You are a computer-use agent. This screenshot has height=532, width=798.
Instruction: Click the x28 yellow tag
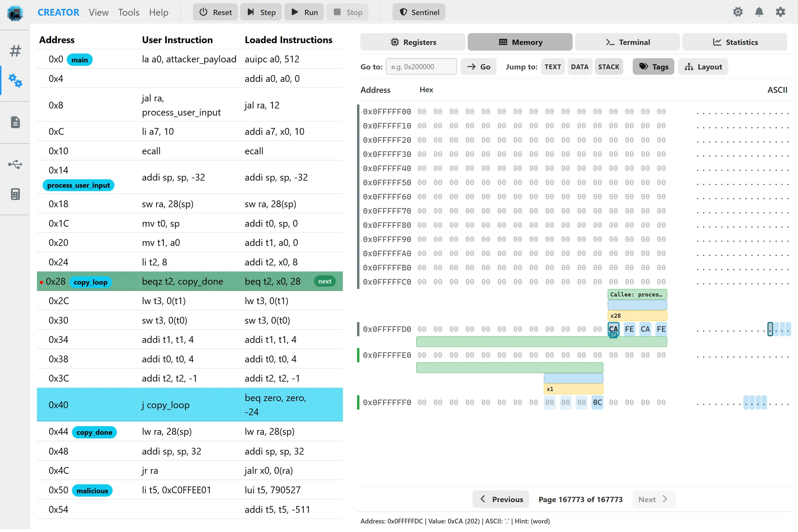click(x=637, y=316)
